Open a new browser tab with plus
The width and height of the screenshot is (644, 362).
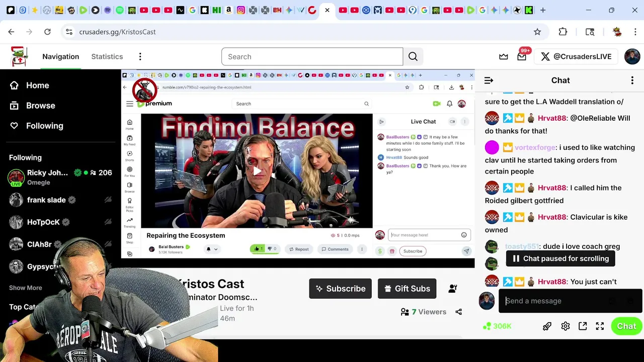point(543,10)
